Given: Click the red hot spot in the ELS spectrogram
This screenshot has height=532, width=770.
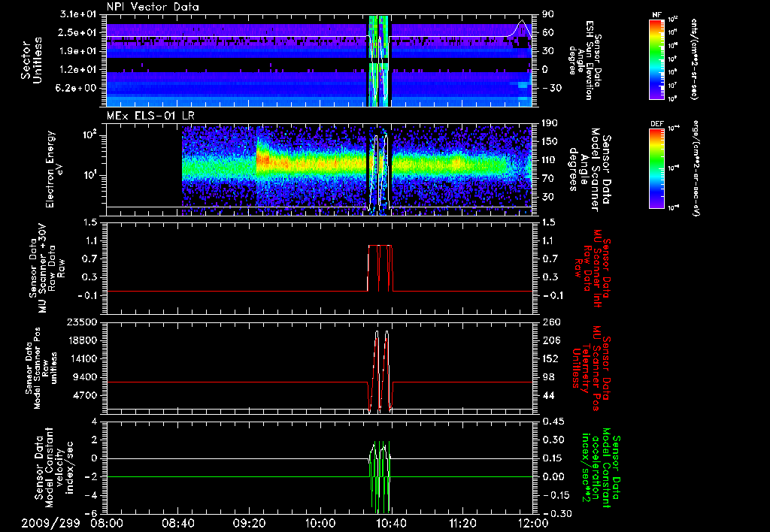Looking at the screenshot, I should point(262,160).
